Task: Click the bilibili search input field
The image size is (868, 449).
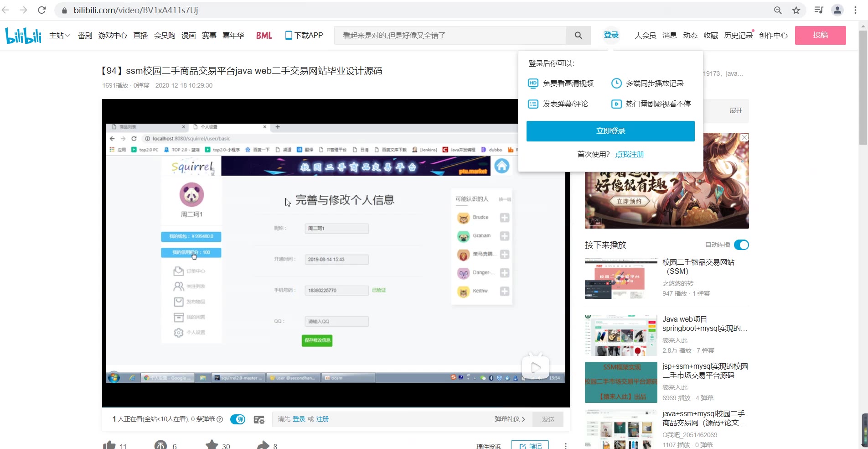Action: click(450, 35)
